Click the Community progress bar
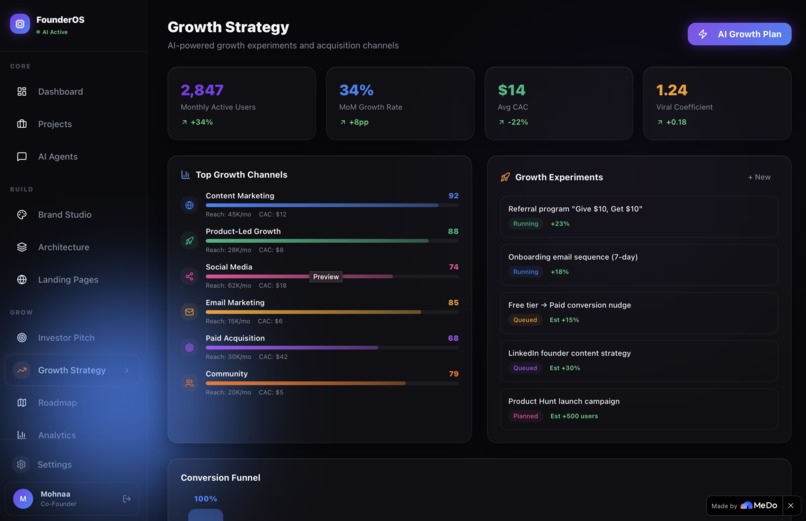The width and height of the screenshot is (806, 521). click(332, 383)
